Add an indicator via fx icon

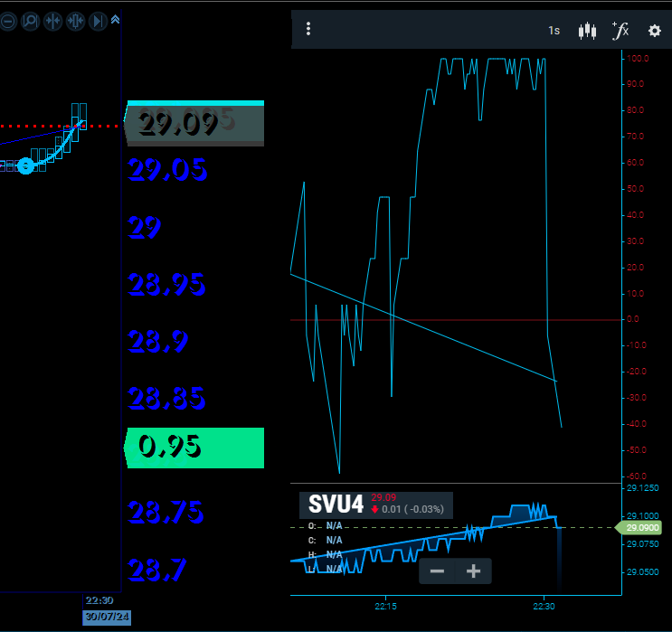pos(620,31)
